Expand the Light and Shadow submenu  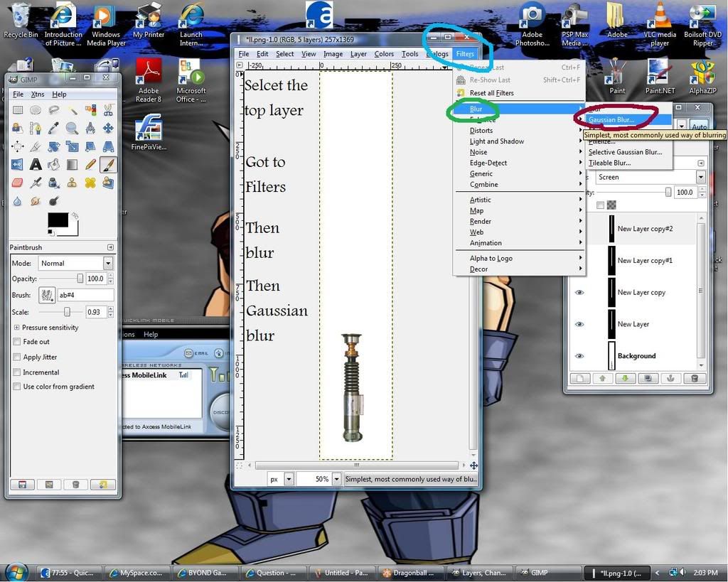519,141
